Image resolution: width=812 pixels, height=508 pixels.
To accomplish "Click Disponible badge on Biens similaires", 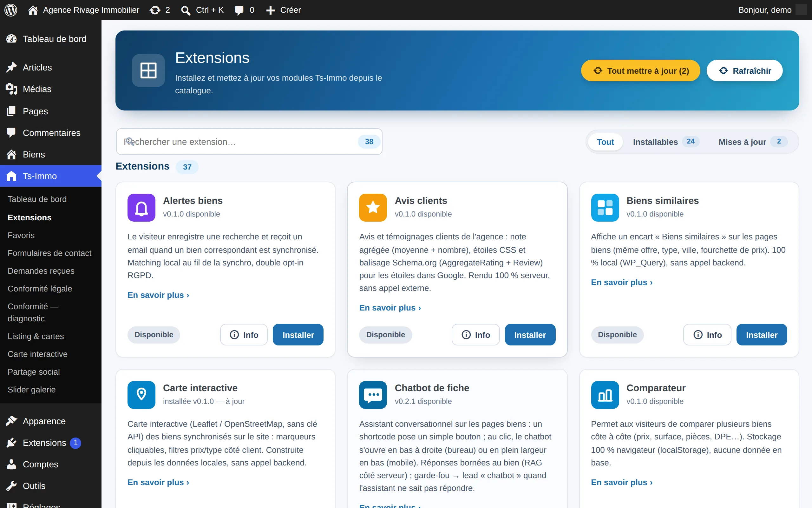I will coord(617,335).
